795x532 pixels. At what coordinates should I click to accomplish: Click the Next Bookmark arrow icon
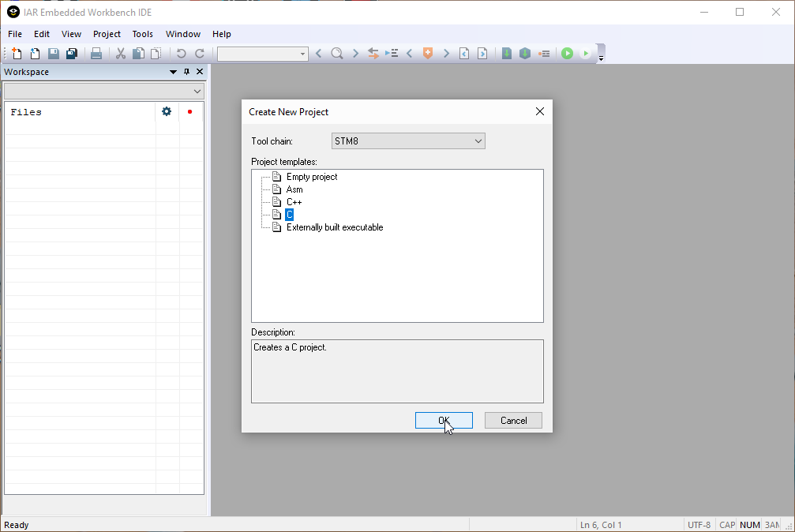click(446, 53)
